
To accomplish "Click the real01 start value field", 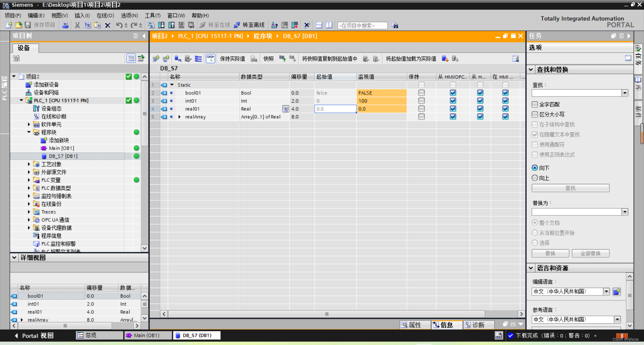I will (335, 109).
